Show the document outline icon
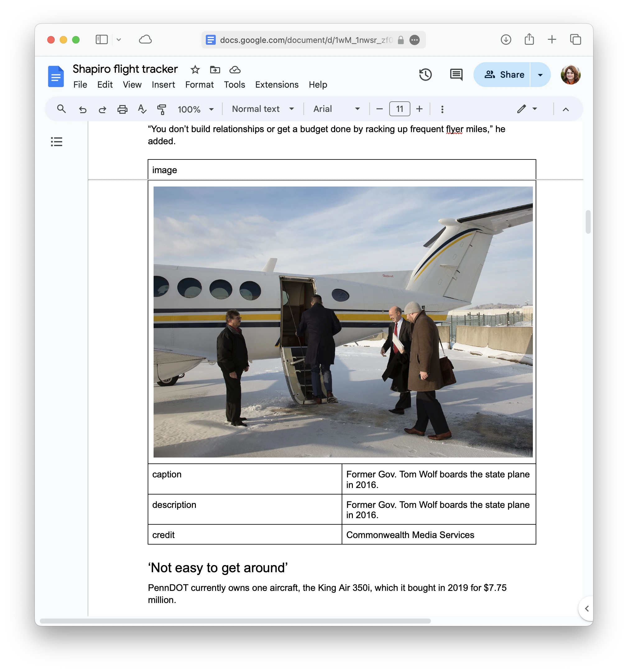The image size is (628, 672). (x=57, y=142)
